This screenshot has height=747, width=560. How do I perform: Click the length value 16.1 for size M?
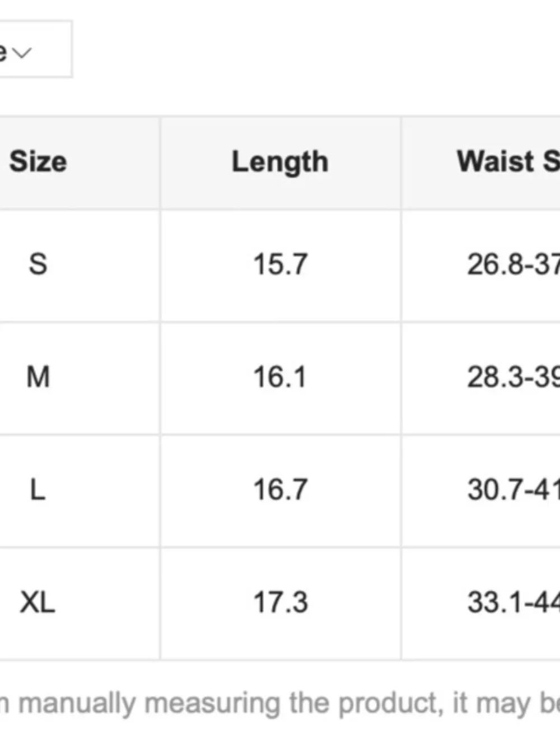[x=280, y=377]
